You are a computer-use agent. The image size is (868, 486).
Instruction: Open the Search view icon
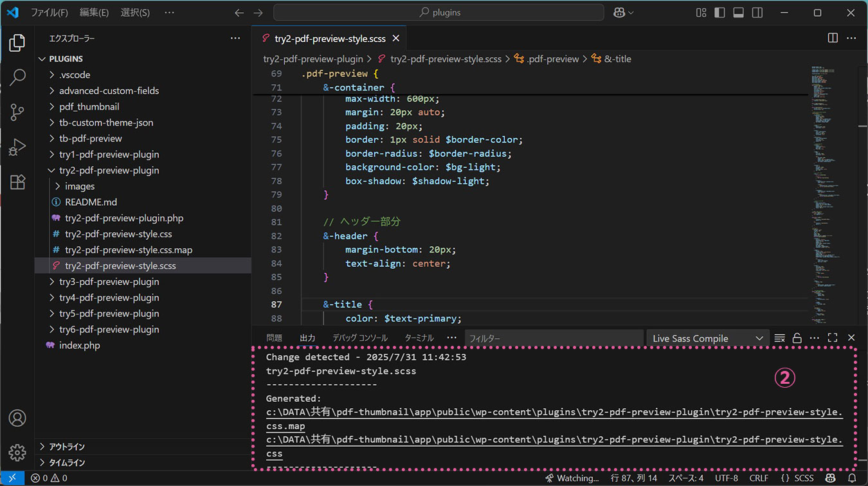(x=17, y=78)
